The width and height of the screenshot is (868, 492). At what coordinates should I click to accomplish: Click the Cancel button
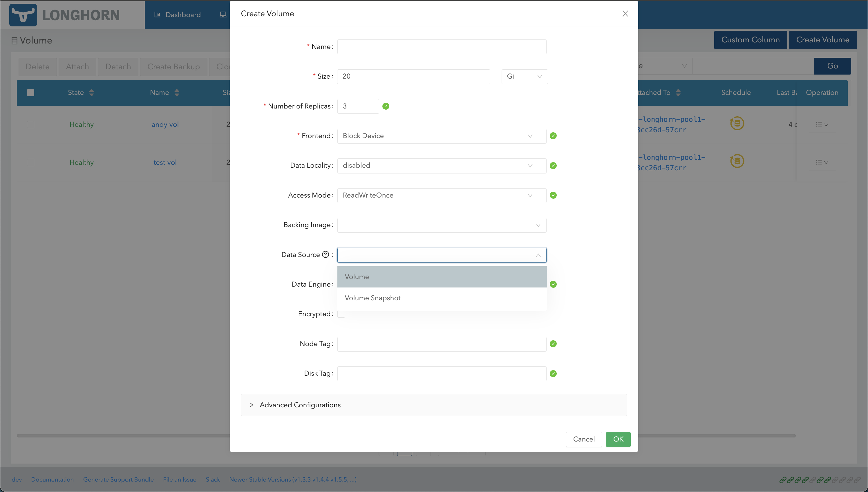583,439
